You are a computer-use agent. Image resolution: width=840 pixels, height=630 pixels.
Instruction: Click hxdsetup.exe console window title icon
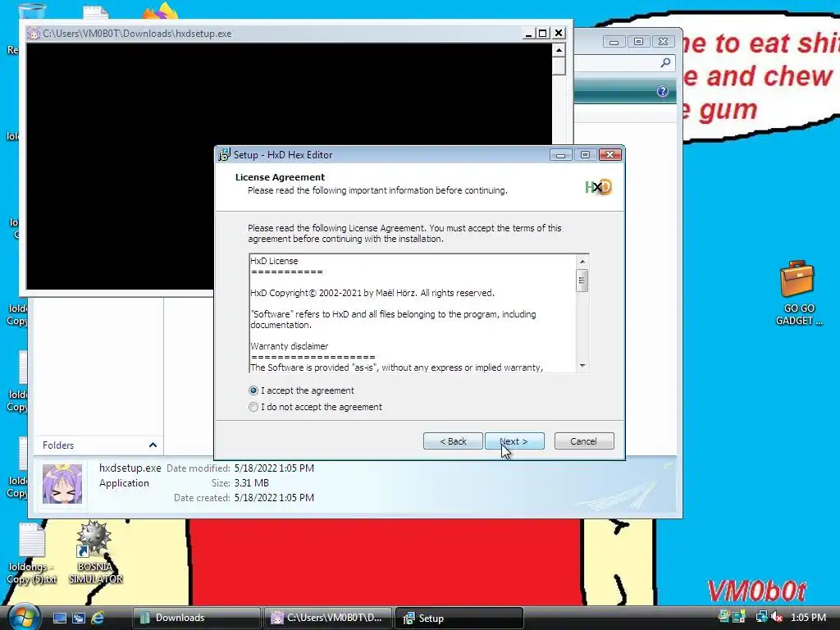point(33,33)
